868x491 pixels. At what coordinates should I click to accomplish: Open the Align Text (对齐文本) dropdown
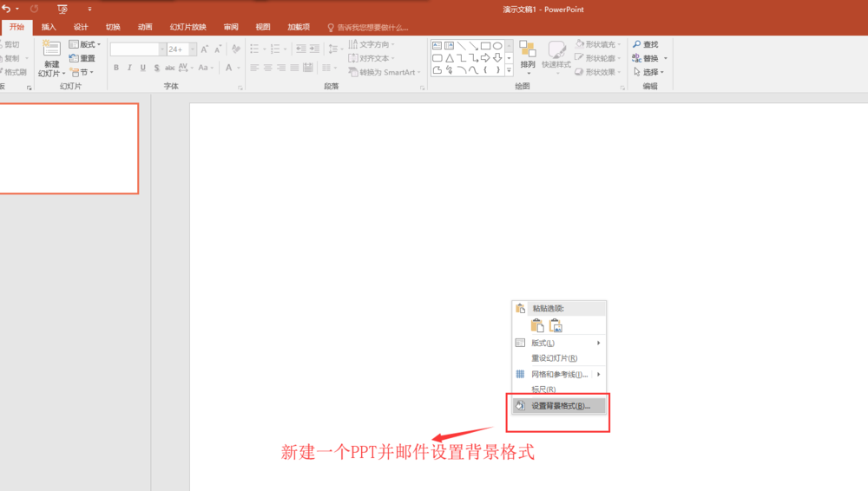point(372,58)
